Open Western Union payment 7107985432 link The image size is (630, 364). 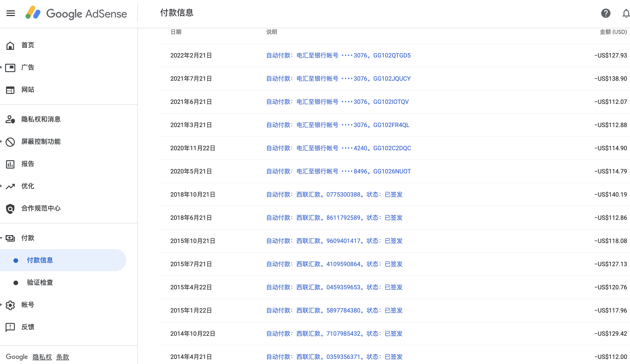coord(334,334)
